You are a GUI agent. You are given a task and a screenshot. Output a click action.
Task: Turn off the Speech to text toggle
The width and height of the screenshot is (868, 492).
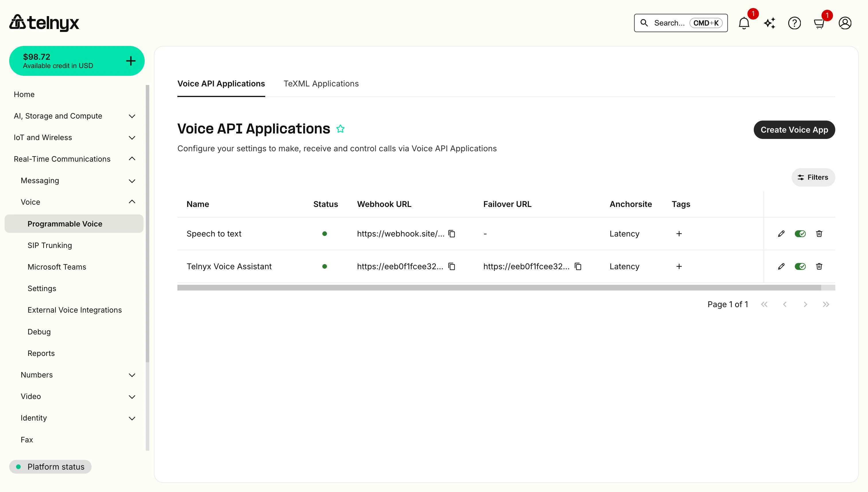800,233
